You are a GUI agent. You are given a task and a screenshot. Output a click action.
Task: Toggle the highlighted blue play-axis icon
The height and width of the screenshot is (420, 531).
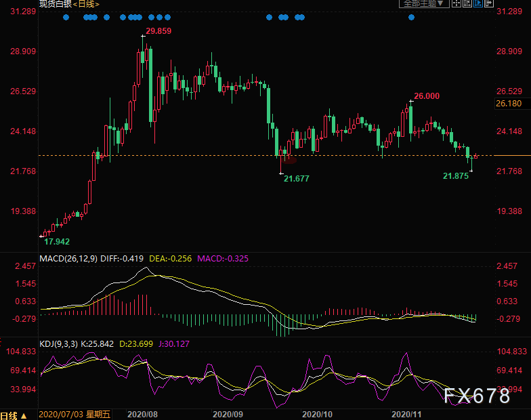click(478, 3)
